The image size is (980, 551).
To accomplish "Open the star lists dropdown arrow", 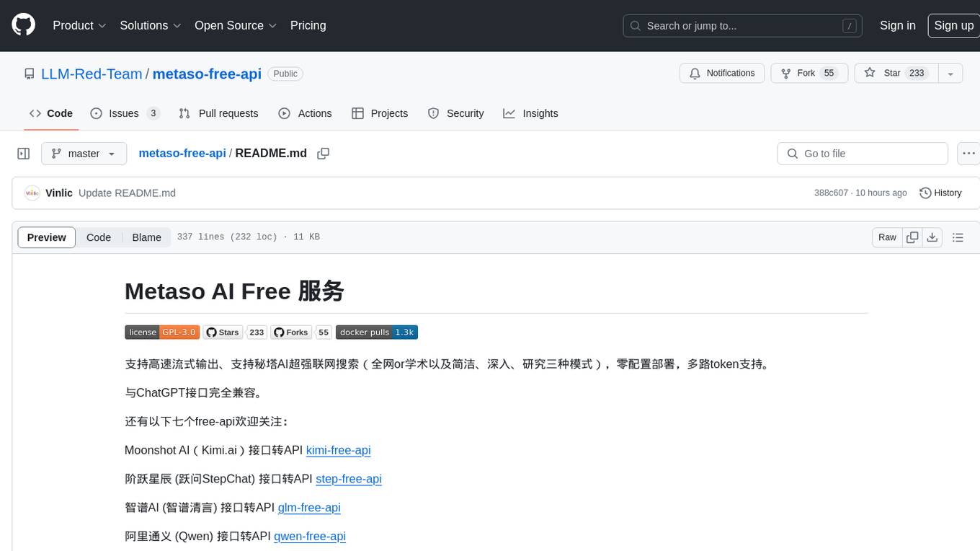I will point(950,74).
